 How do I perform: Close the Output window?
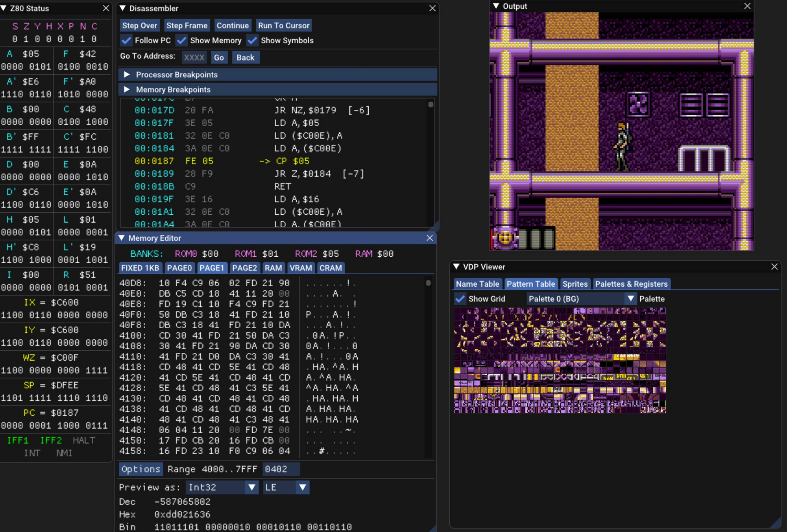(747, 6)
